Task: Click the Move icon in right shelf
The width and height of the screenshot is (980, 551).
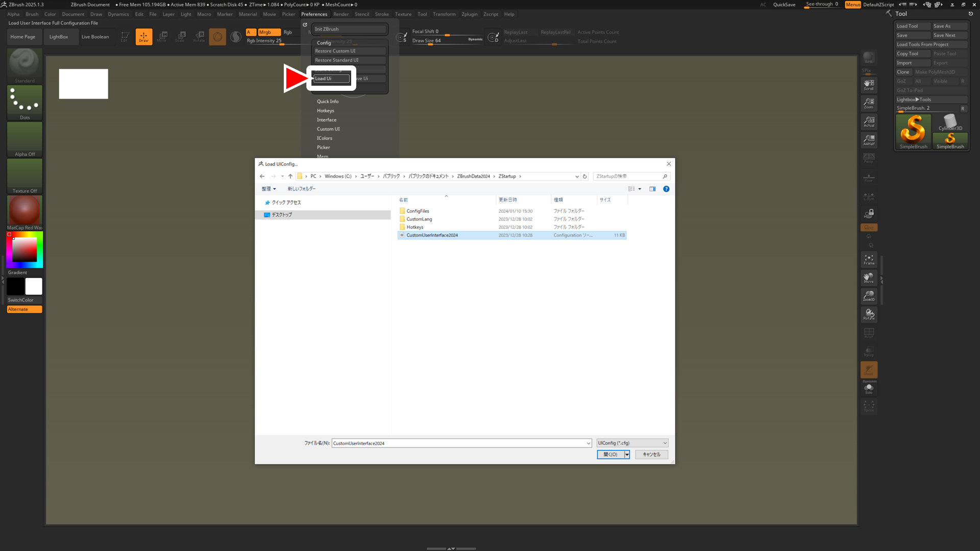Action: click(x=869, y=278)
